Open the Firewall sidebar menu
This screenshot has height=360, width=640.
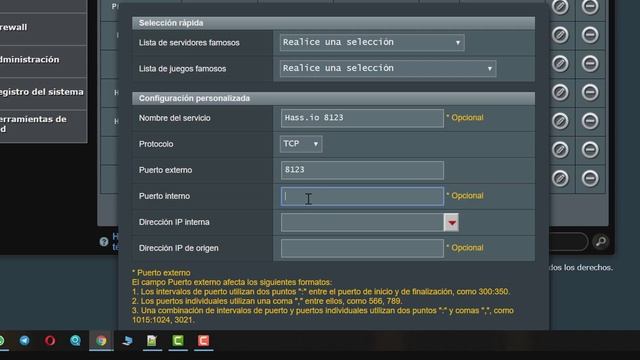[43, 27]
